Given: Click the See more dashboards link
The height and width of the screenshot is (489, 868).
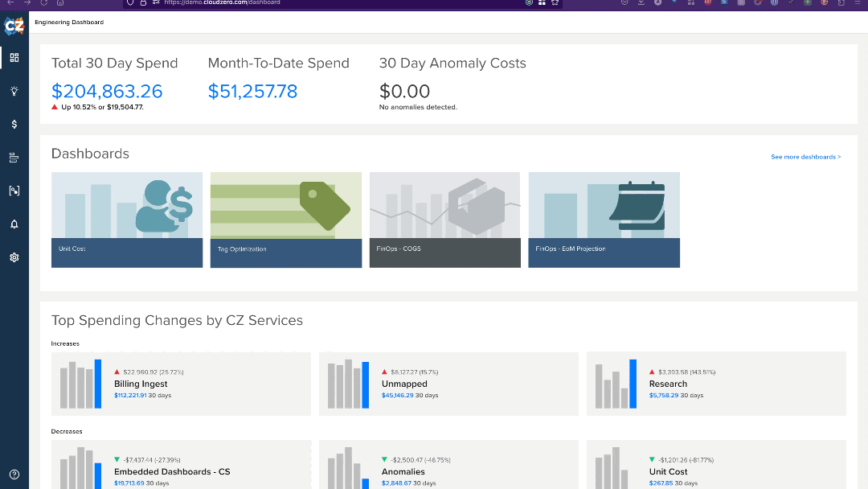Looking at the screenshot, I should click(x=805, y=157).
